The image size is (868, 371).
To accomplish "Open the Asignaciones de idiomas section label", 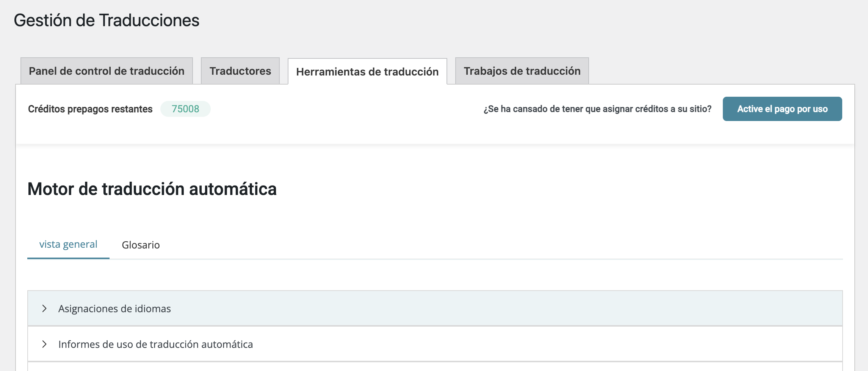I will [x=114, y=309].
